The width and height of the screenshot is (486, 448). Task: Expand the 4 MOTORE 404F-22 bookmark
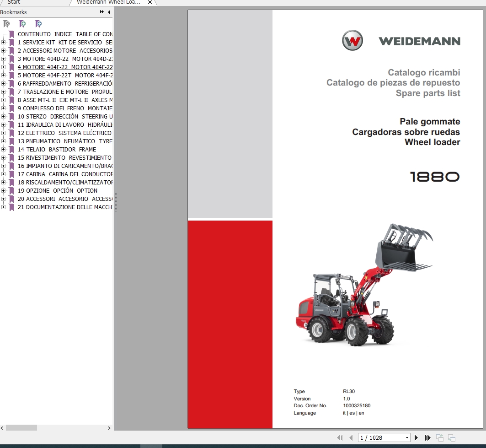(3, 67)
